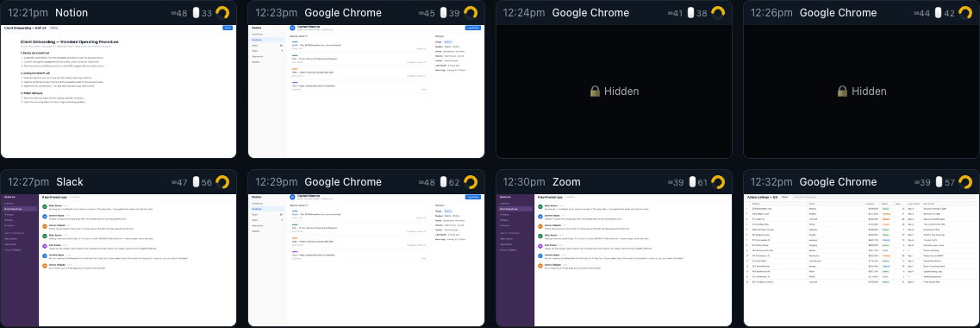Click the activity ring on the 12:32pm Chrome card
The image size is (980, 328).
pyautogui.click(x=965, y=182)
